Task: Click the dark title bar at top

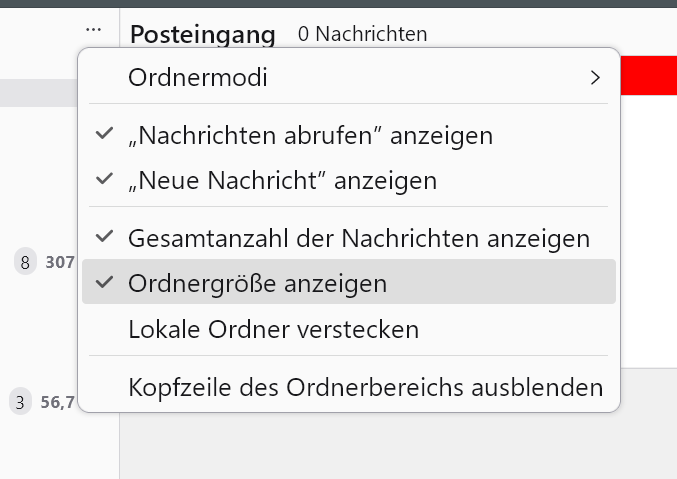Action: 338,3
